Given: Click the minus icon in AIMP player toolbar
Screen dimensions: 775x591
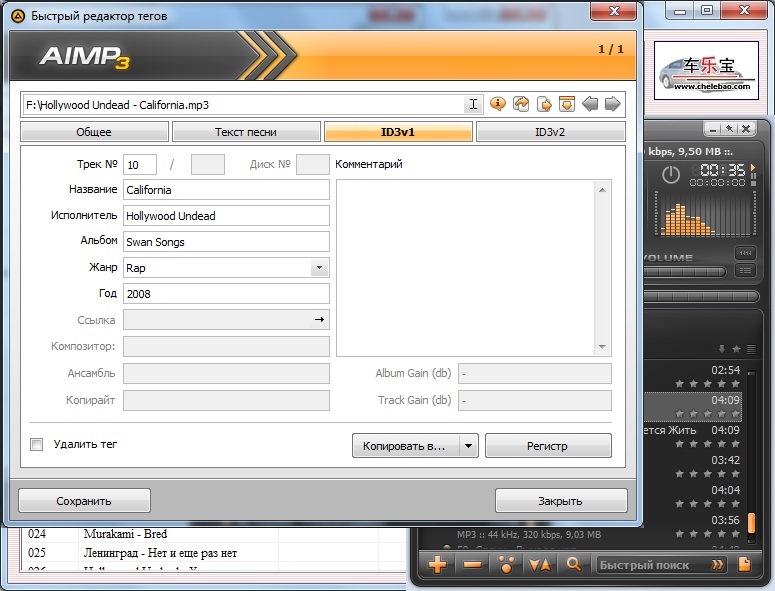Looking at the screenshot, I should (473, 564).
